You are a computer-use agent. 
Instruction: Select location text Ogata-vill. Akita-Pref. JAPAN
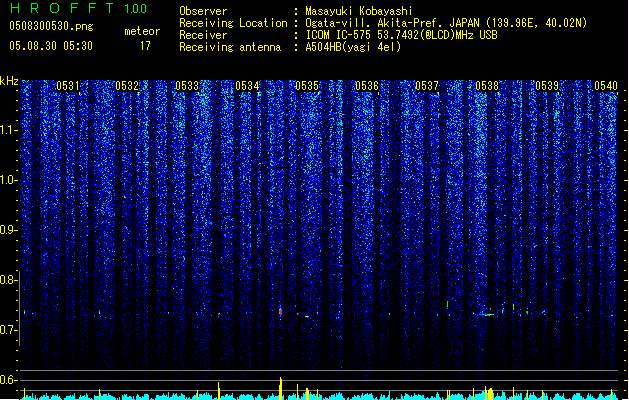click(x=392, y=23)
